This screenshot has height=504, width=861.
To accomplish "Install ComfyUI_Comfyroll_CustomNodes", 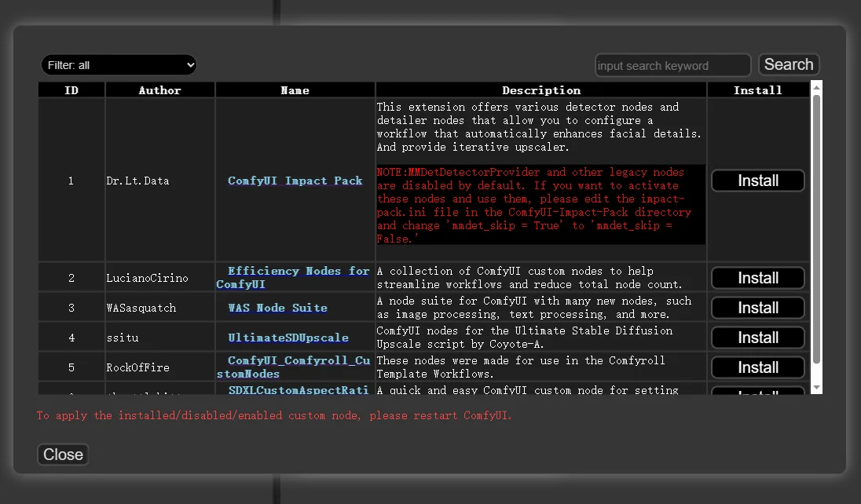I will pos(758,367).
